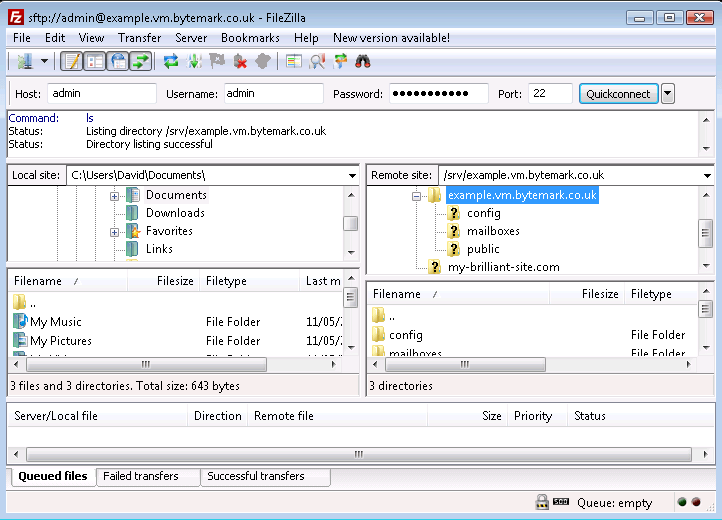The width and height of the screenshot is (722, 520).
Task: Click the Refresh file lists icon
Action: click(x=171, y=61)
